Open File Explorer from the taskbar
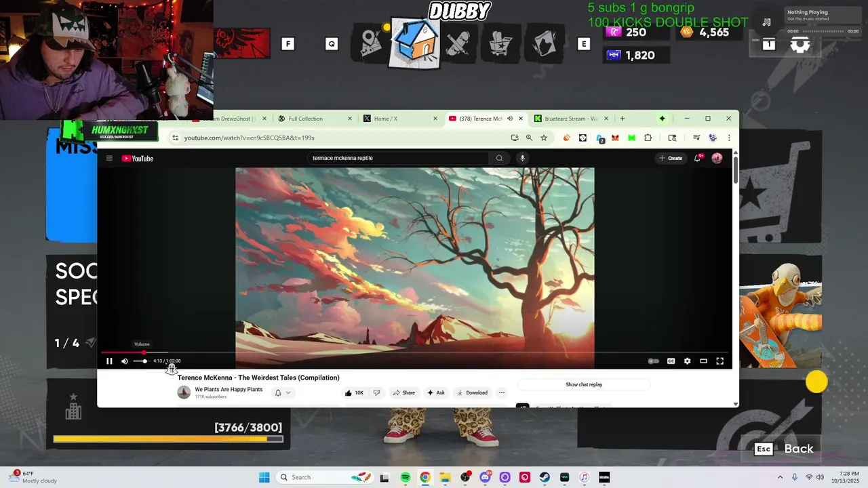The height and width of the screenshot is (488, 868). coord(445,477)
